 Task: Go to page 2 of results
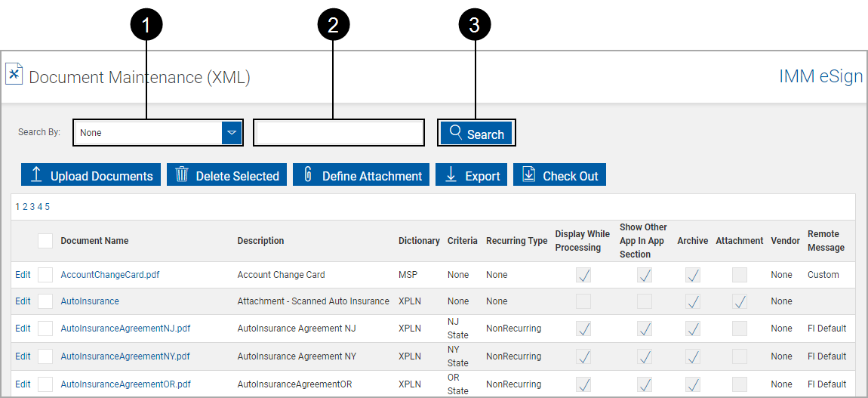coord(25,206)
